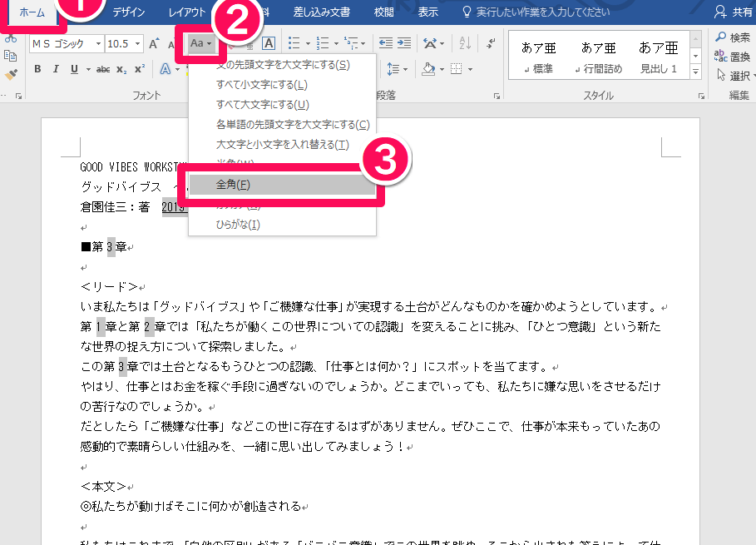Image resolution: width=756 pixels, height=545 pixels.
Task: Choose すべて大文字にする(U) menu item
Action: 283,105
